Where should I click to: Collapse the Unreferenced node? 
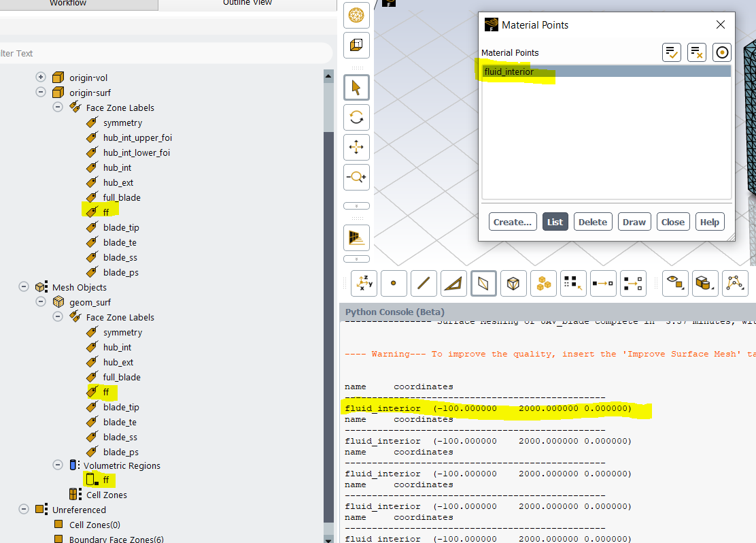tap(24, 509)
